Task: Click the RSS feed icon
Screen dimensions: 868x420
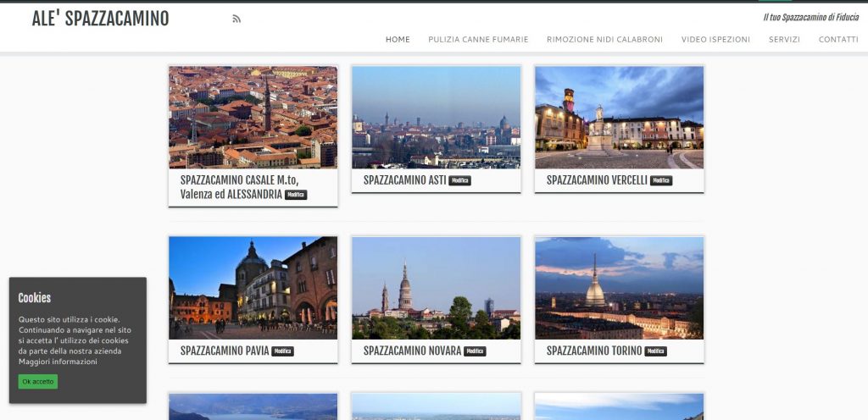Action: click(236, 19)
